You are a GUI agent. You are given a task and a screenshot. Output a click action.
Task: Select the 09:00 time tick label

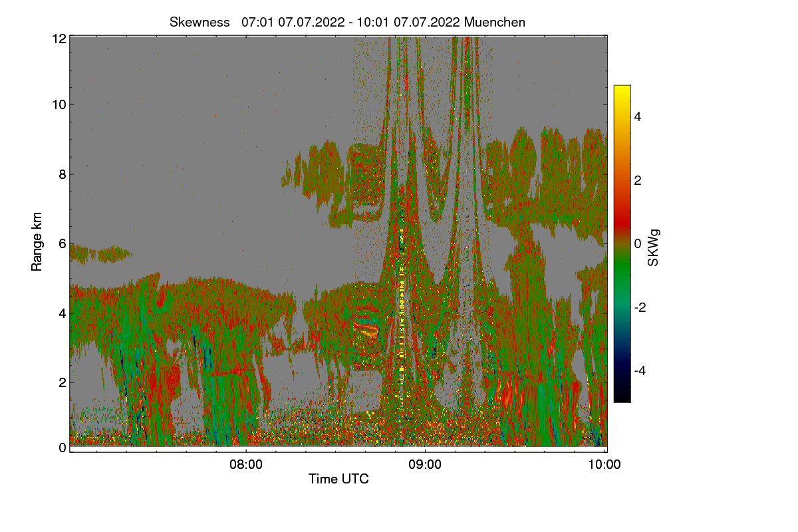click(x=426, y=465)
